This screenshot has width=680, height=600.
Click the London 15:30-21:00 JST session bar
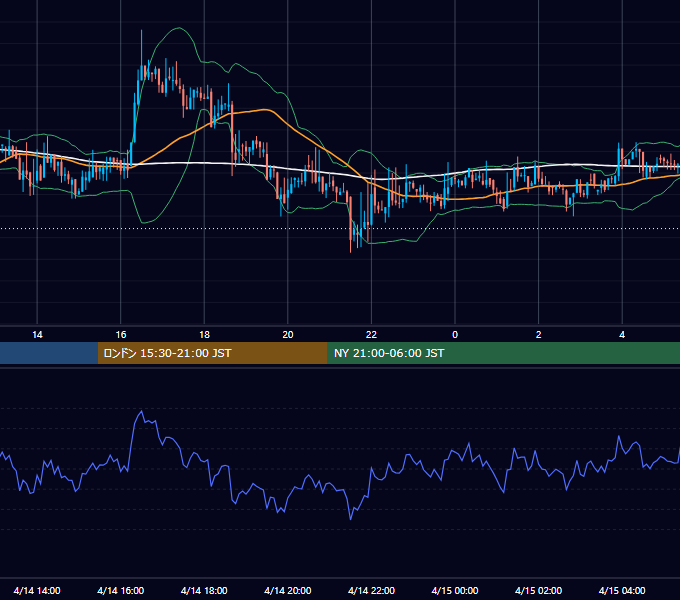[x=212, y=353]
